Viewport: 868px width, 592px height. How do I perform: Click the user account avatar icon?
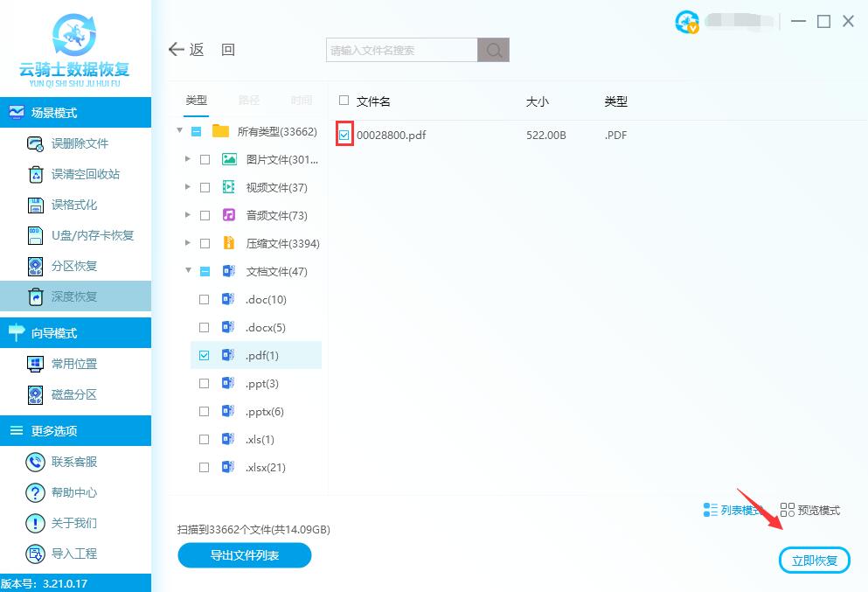pyautogui.click(x=686, y=22)
